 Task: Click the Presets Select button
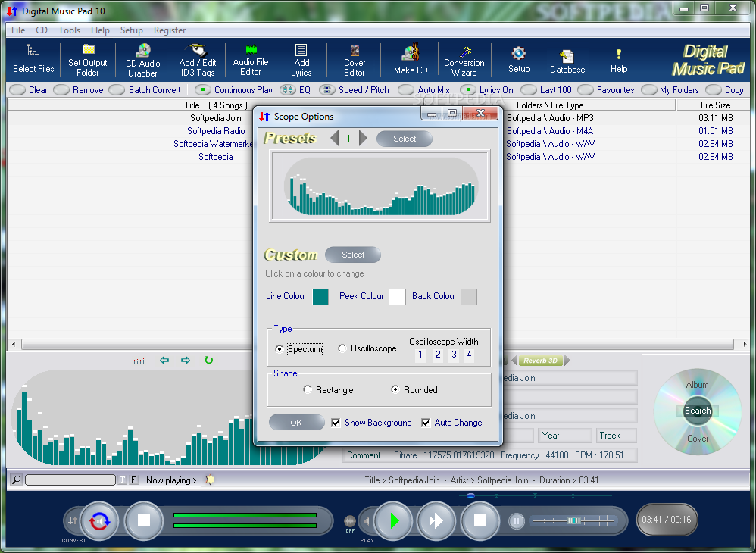click(x=404, y=139)
